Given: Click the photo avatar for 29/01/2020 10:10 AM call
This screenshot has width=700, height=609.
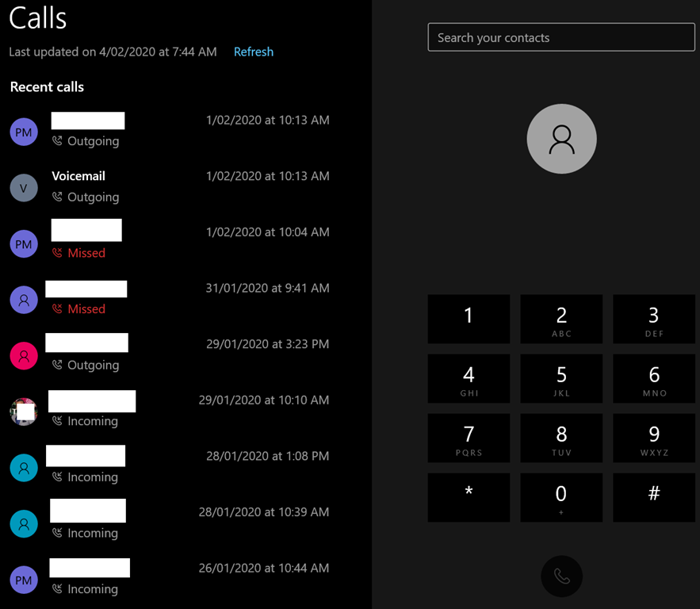Looking at the screenshot, I should (x=24, y=412).
